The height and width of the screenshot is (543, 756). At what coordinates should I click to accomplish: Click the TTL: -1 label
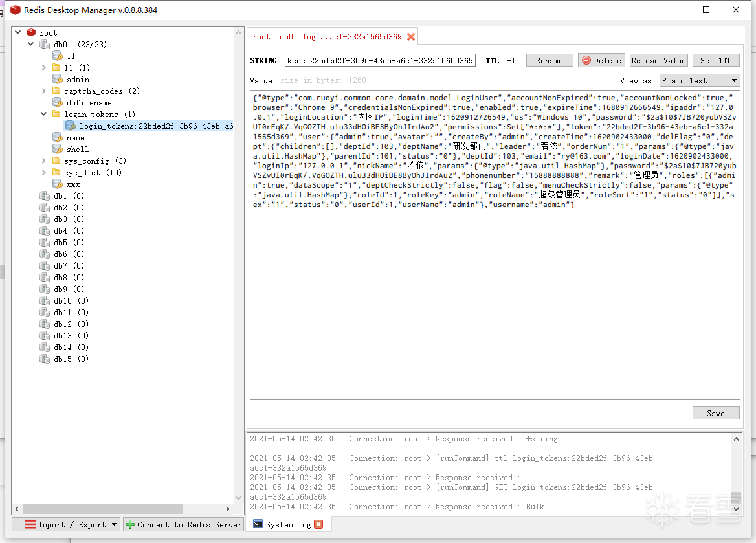pyautogui.click(x=500, y=61)
